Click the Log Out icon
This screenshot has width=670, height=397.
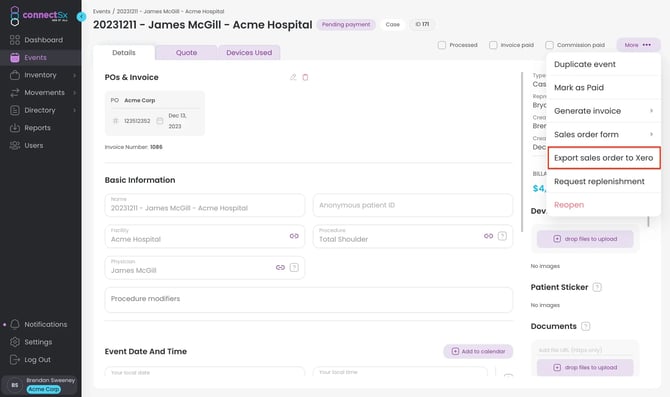tap(15, 359)
